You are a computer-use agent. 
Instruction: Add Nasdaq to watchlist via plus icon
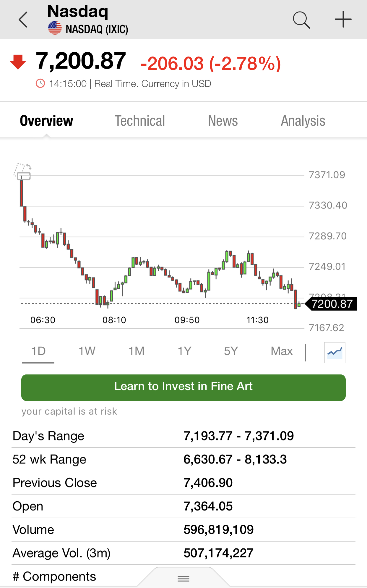point(343,20)
